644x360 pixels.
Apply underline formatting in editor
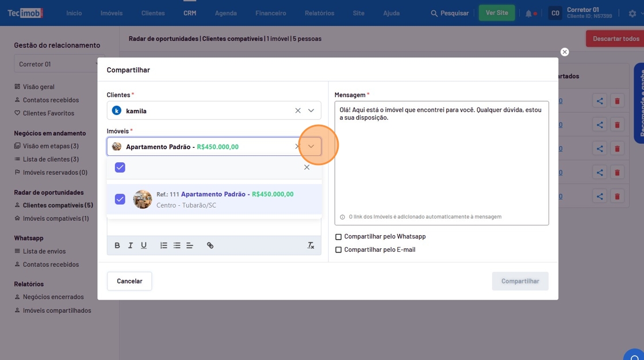(144, 246)
